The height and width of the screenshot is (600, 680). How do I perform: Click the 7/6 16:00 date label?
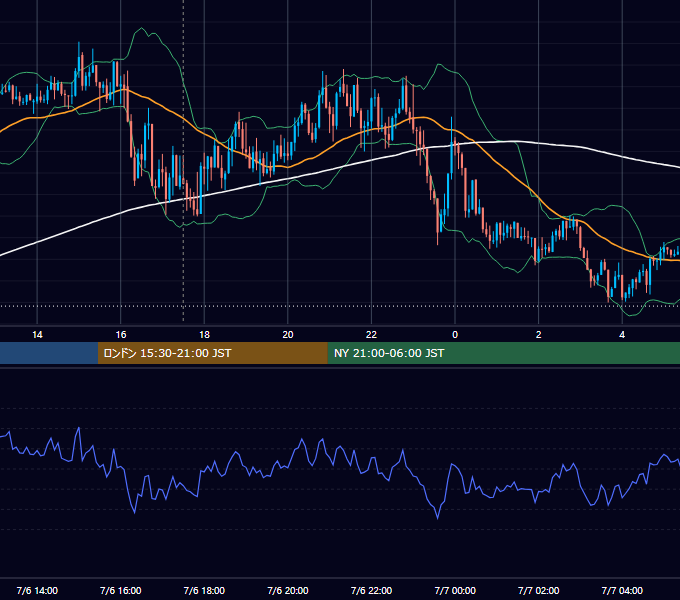click(x=121, y=590)
